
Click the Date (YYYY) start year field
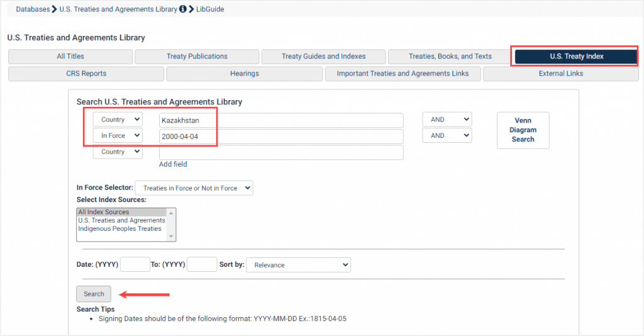tap(135, 264)
